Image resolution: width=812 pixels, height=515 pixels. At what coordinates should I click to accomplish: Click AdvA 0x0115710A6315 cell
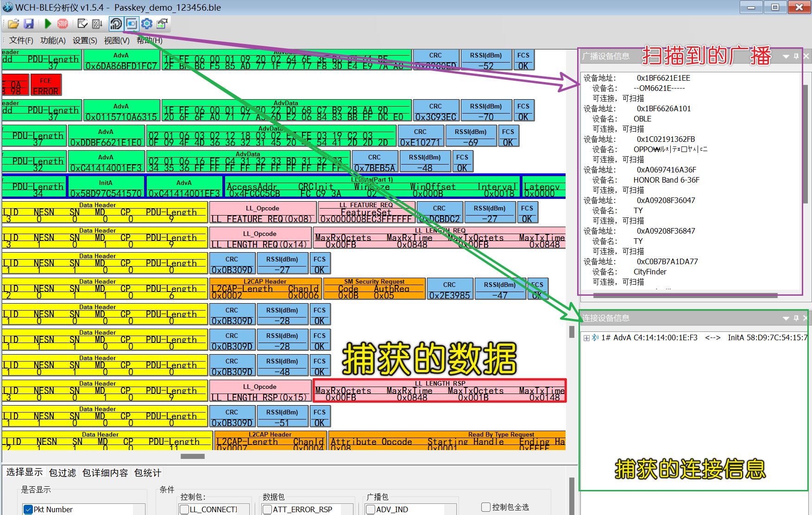[121, 110]
